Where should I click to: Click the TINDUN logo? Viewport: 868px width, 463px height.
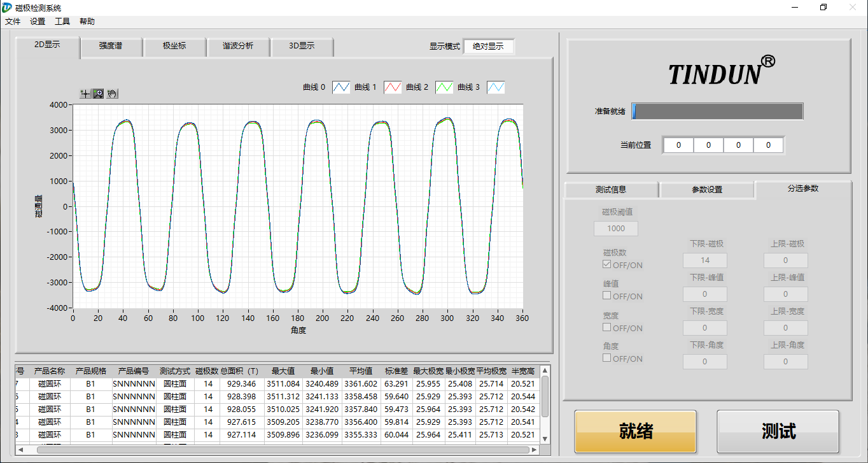point(721,69)
